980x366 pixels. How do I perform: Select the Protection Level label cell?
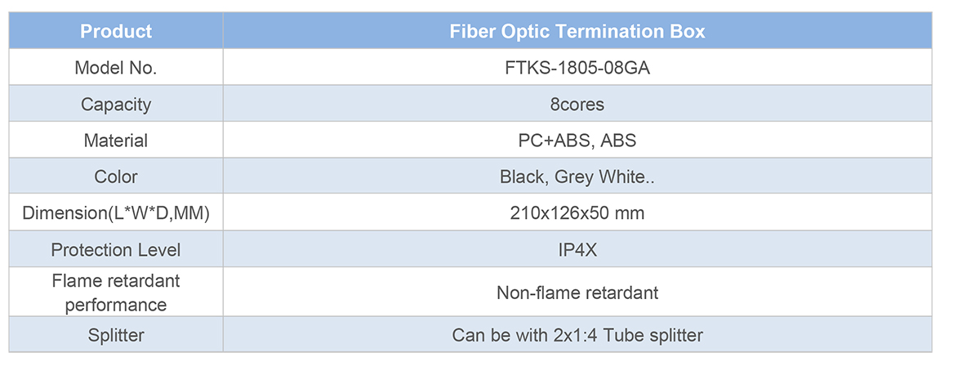point(116,250)
